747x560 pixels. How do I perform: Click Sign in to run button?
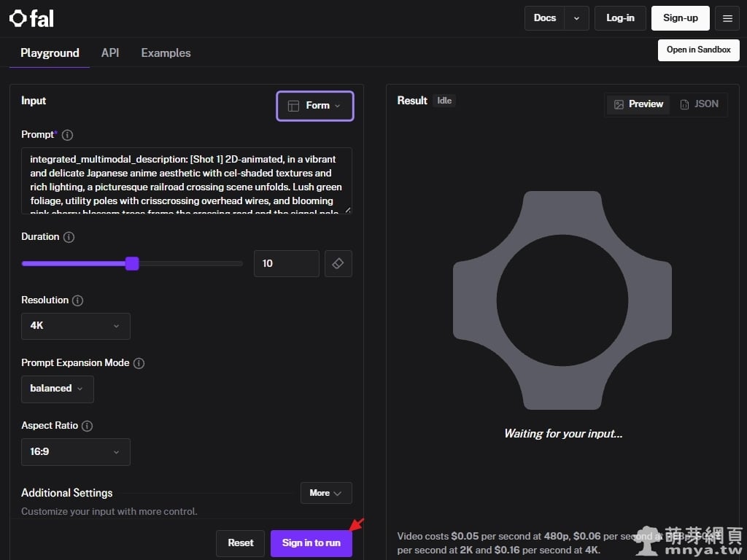point(311,543)
